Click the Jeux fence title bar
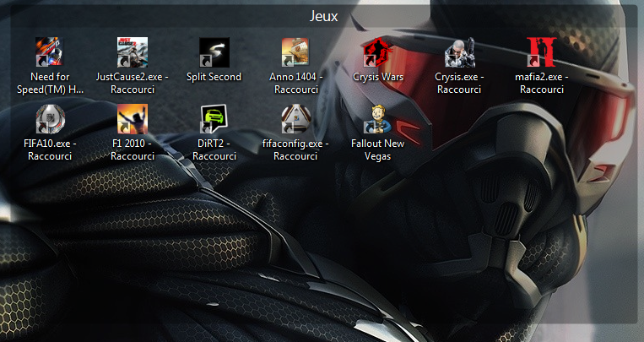The height and width of the screenshot is (342, 644). [x=322, y=16]
